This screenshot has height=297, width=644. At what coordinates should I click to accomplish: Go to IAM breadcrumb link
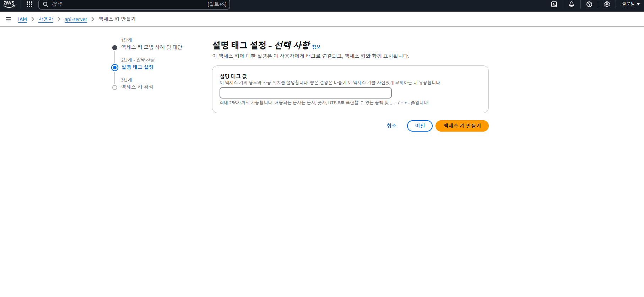22,19
